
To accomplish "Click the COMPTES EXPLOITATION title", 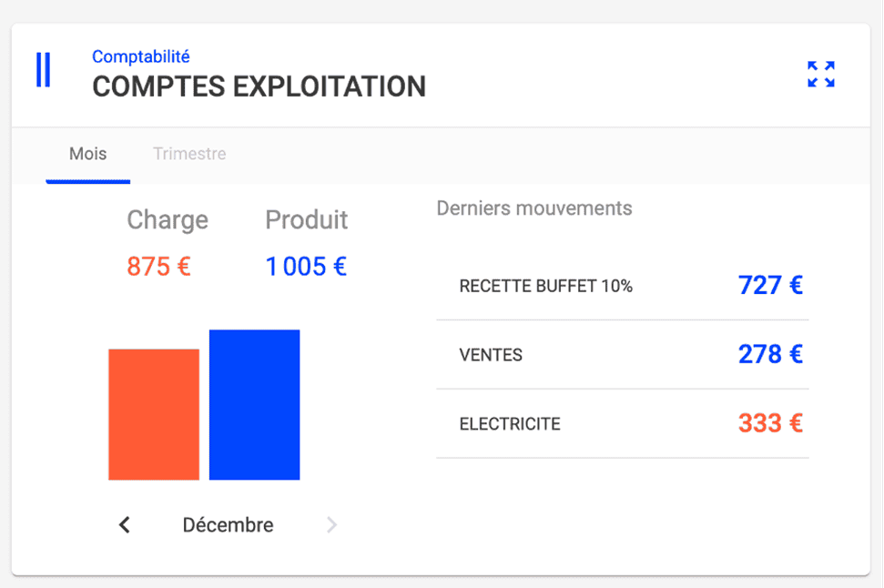I will (x=259, y=86).
